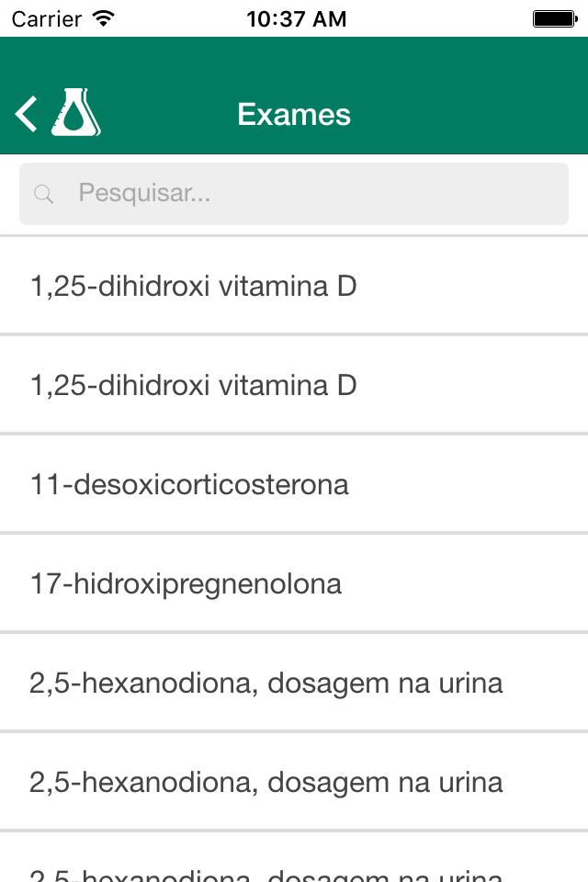Image resolution: width=588 pixels, height=882 pixels.
Task: Open the second 1,25-dihidroxi vitamina D exam
Action: pos(294,385)
